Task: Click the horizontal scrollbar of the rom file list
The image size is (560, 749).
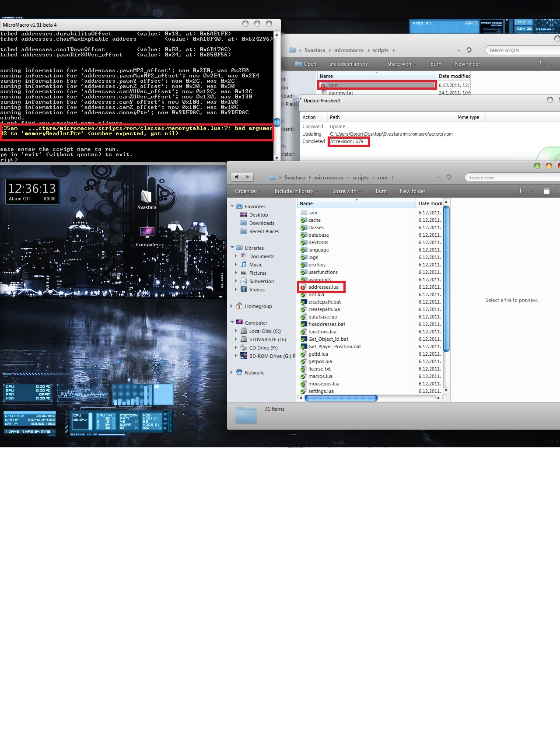Action: pos(341,398)
